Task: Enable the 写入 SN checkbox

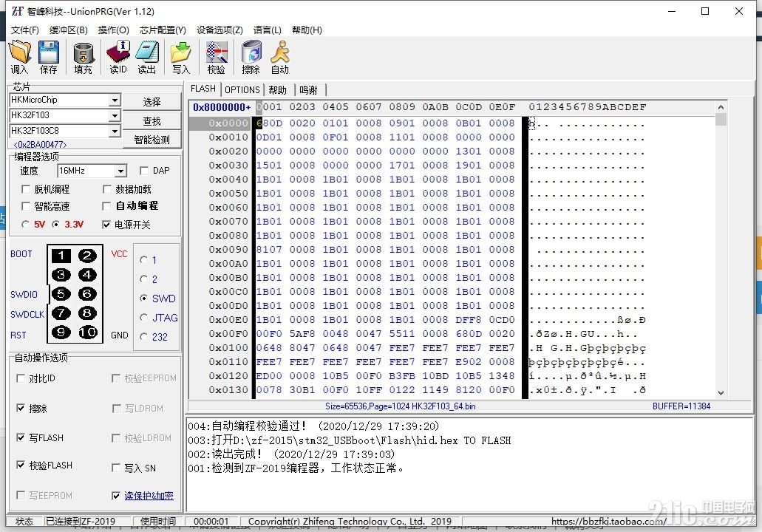Action: click(115, 468)
